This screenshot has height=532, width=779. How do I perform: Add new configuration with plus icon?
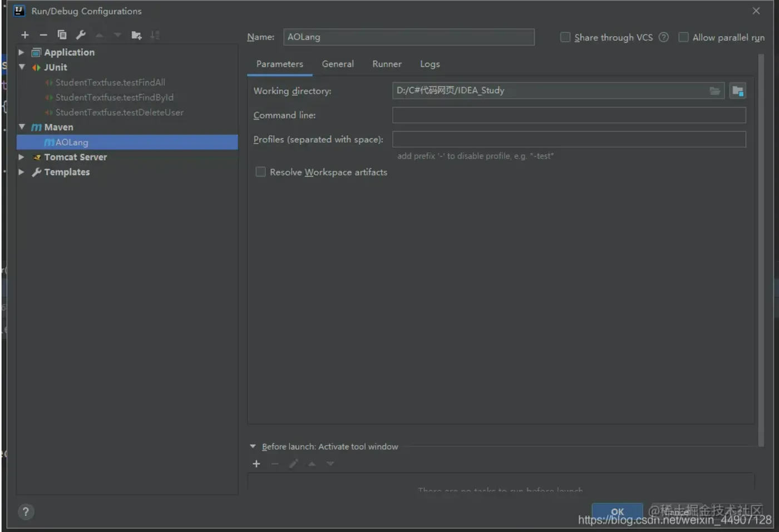pyautogui.click(x=25, y=35)
